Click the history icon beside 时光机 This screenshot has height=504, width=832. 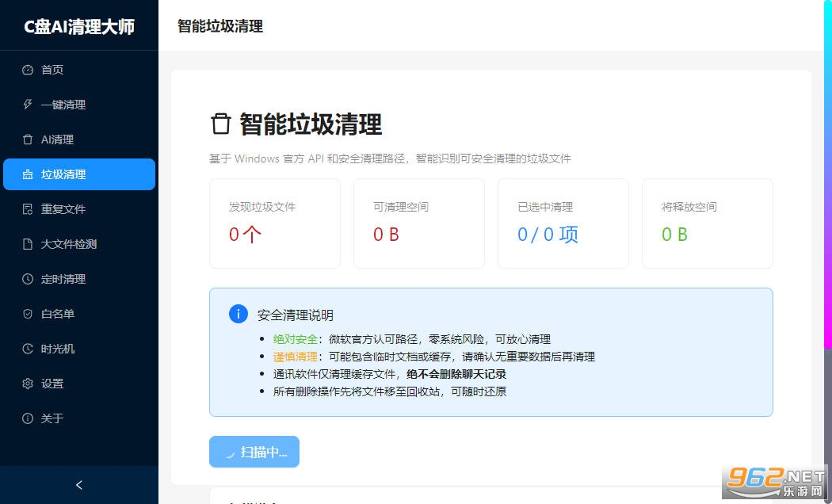(28, 349)
